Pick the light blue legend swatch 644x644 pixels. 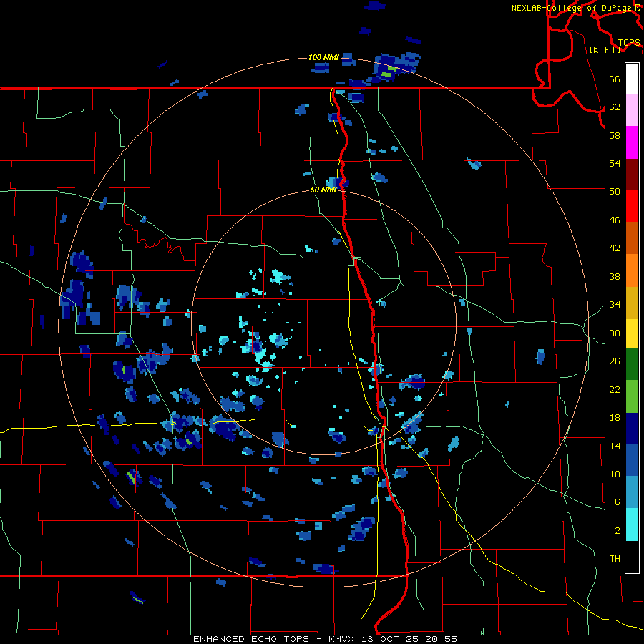click(632, 493)
